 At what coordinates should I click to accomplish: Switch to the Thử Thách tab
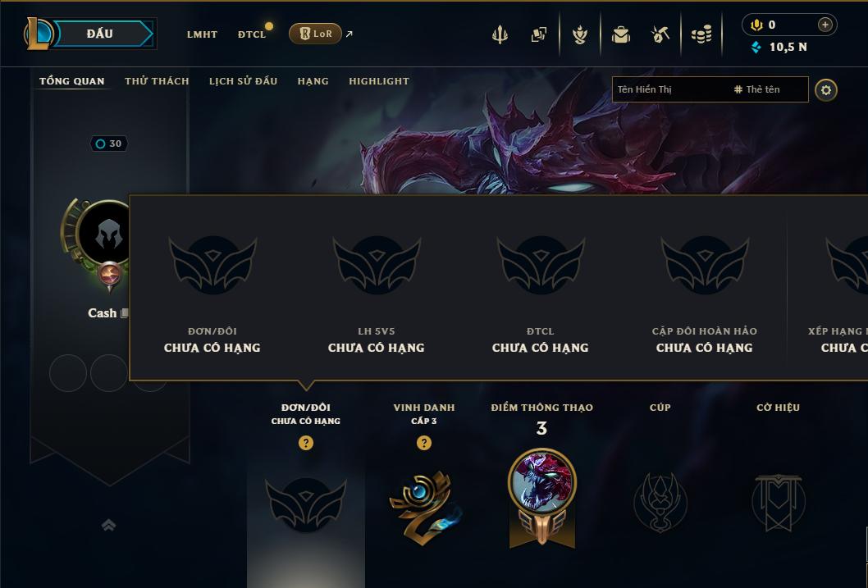157,81
